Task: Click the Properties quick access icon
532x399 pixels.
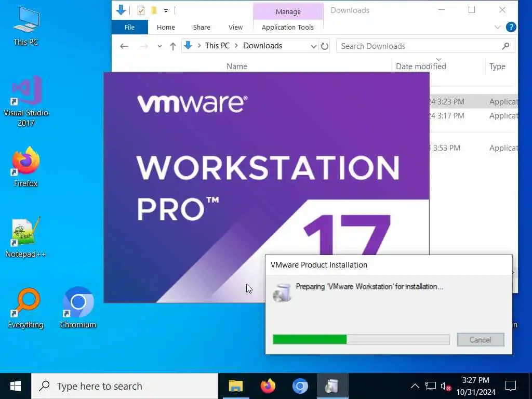Action: point(141,10)
